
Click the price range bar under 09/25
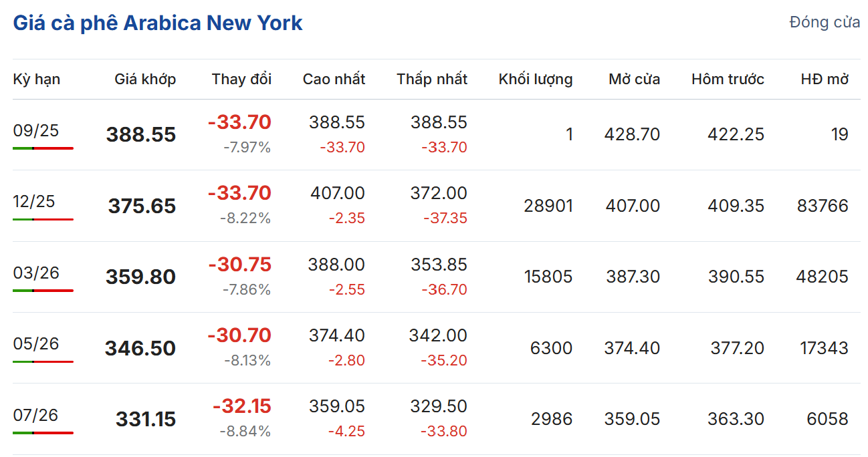tap(43, 148)
